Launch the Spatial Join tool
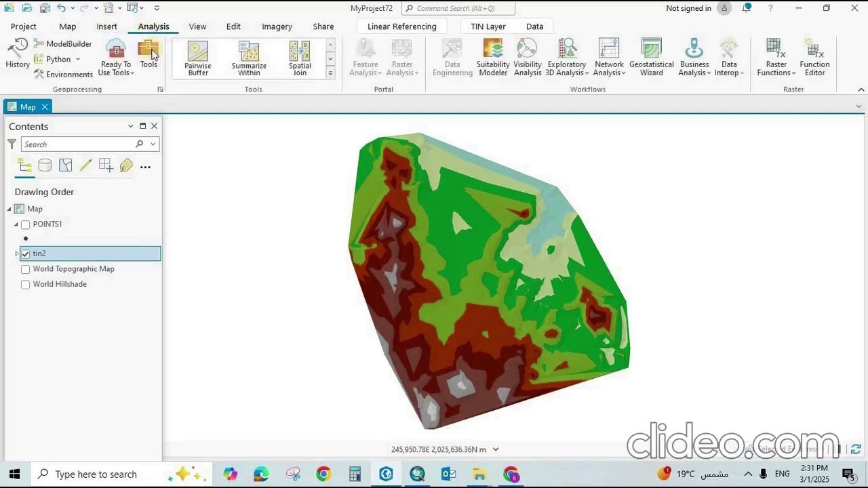 [x=300, y=58]
